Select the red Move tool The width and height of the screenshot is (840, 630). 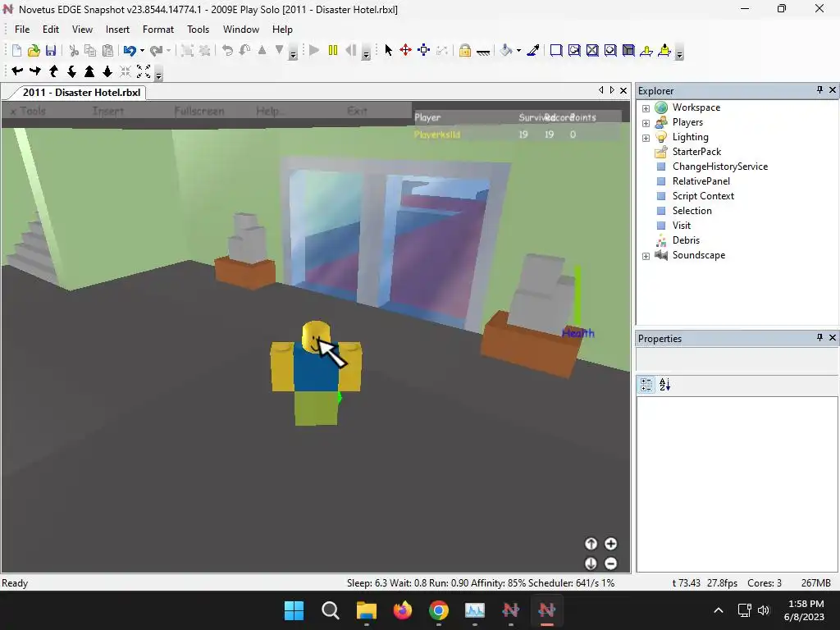pyautogui.click(x=405, y=50)
